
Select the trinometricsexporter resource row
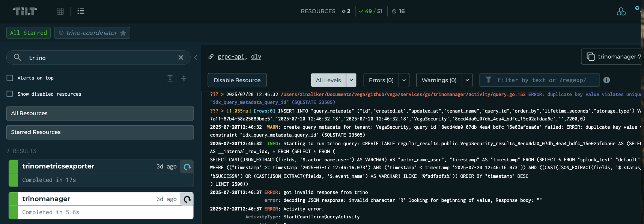coord(101,173)
